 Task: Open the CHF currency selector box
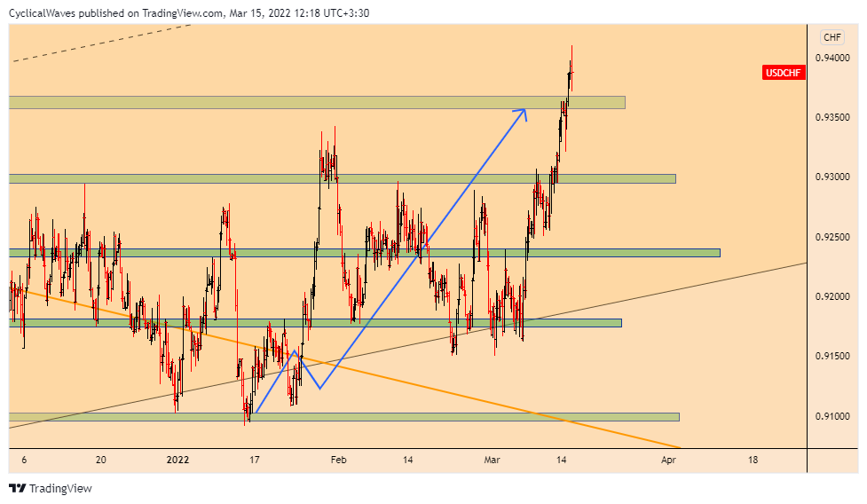click(x=832, y=37)
